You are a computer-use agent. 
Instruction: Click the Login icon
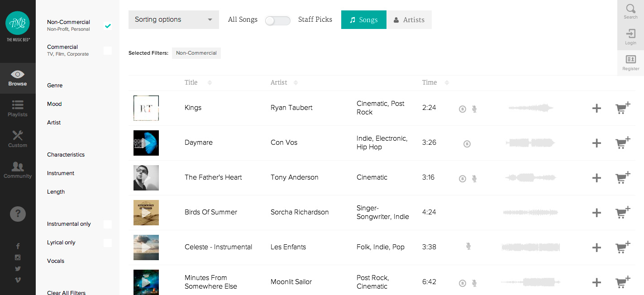(630, 37)
